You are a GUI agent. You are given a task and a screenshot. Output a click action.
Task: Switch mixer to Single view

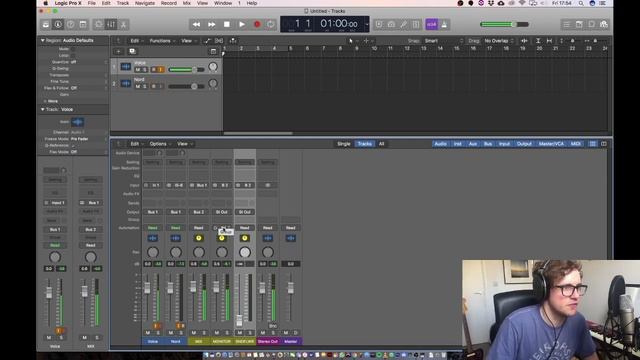344,144
